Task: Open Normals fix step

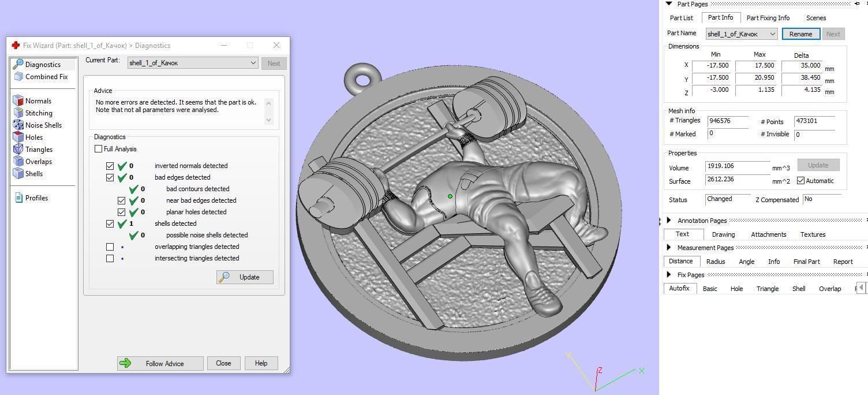Action: tap(38, 101)
